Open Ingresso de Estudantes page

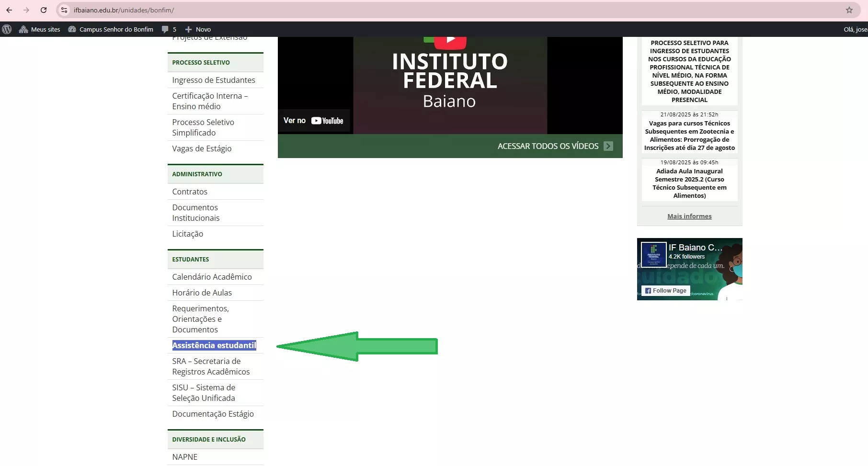pos(214,80)
